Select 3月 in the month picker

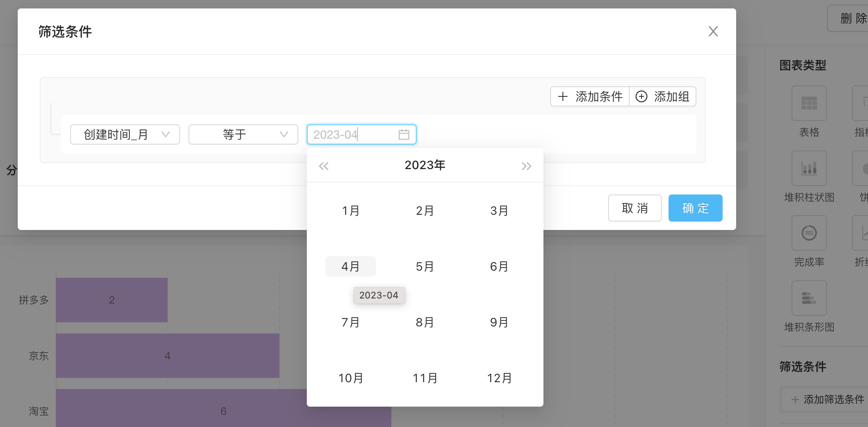pos(500,211)
